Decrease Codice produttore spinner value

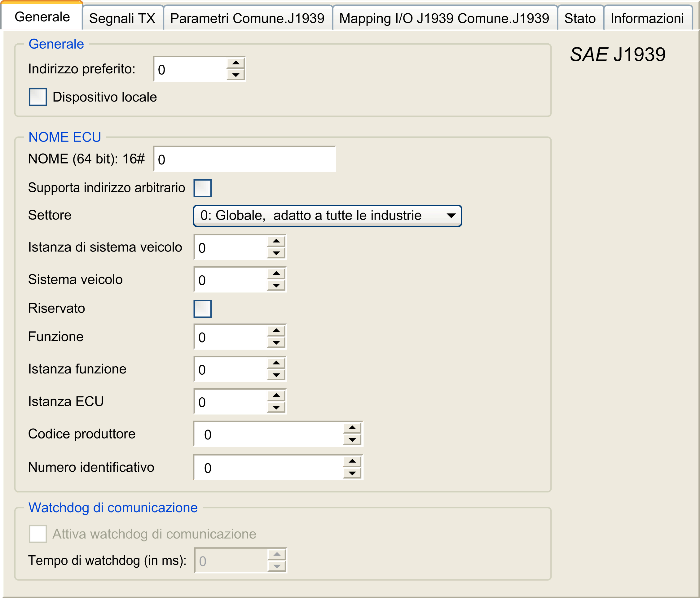tap(352, 440)
